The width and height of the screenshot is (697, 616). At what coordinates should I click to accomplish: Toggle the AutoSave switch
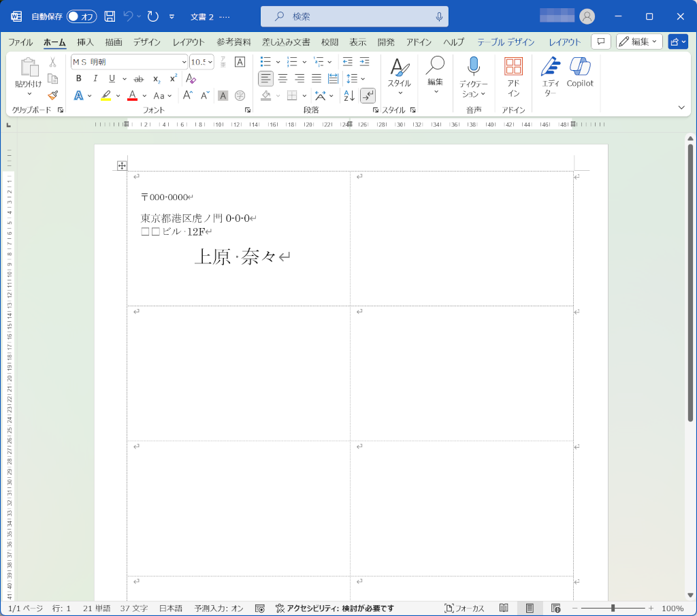(x=82, y=16)
